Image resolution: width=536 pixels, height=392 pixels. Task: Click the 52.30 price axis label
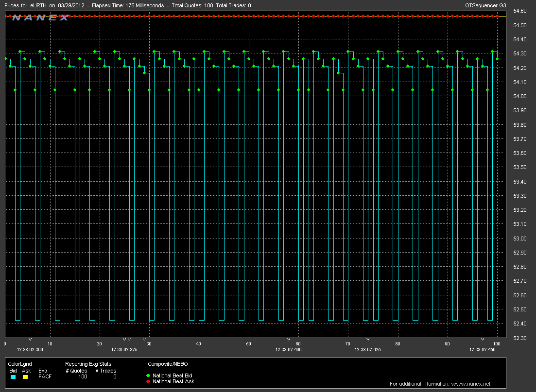pyautogui.click(x=520, y=338)
